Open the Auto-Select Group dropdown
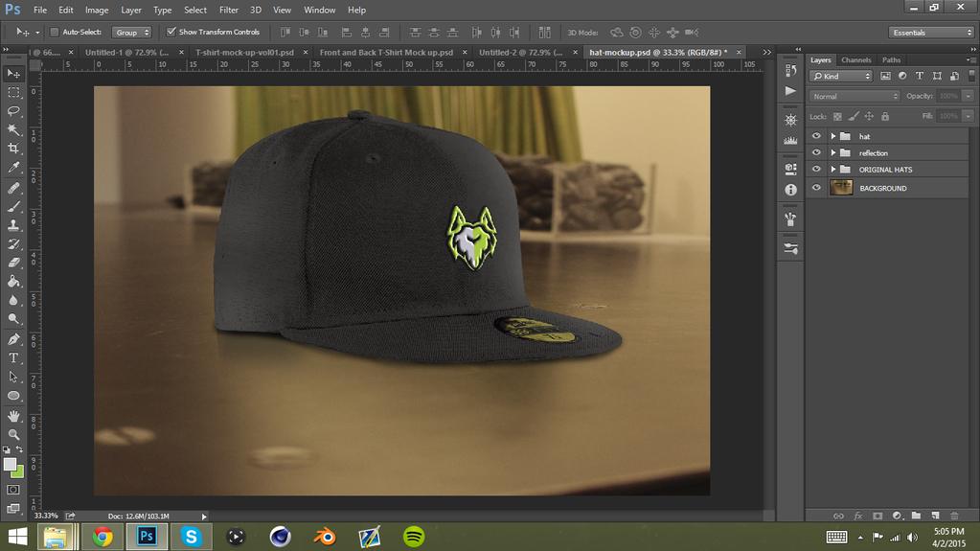The height and width of the screenshot is (551, 980). (x=131, y=32)
